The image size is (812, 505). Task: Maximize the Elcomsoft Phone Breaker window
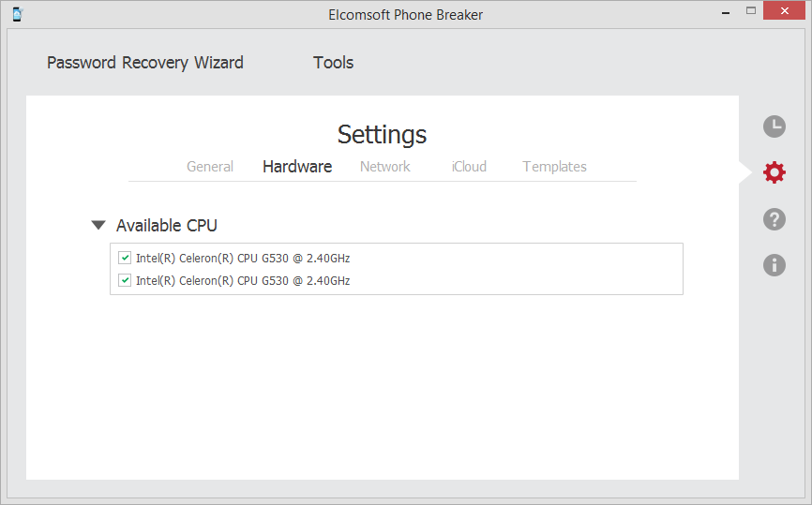point(751,11)
